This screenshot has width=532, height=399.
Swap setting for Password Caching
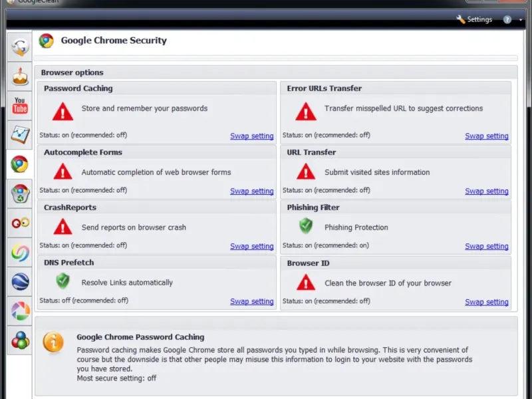[251, 136]
